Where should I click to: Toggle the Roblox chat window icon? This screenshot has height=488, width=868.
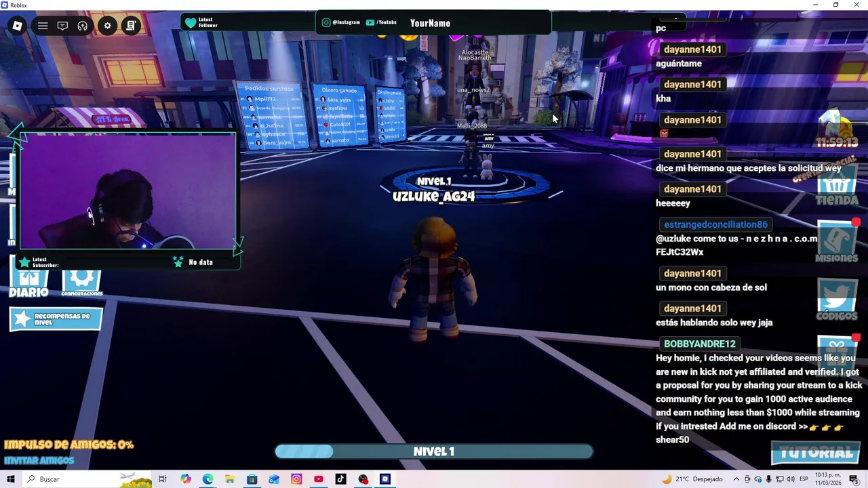pyautogui.click(x=62, y=26)
